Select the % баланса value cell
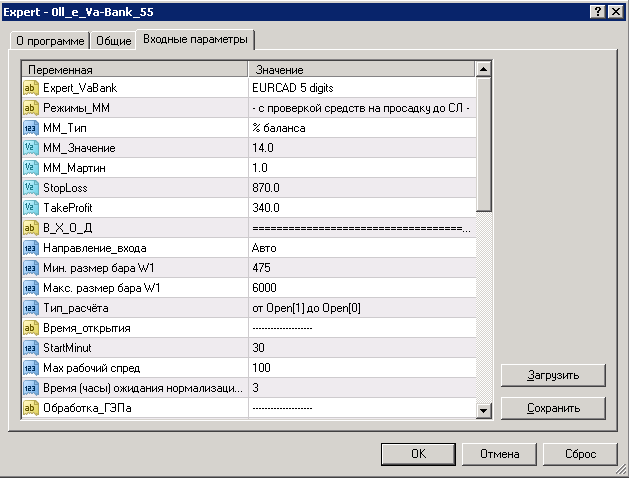The width and height of the screenshot is (629, 478). click(x=362, y=128)
